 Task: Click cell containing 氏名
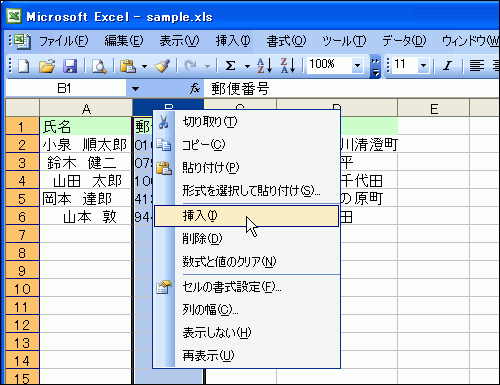pos(86,126)
